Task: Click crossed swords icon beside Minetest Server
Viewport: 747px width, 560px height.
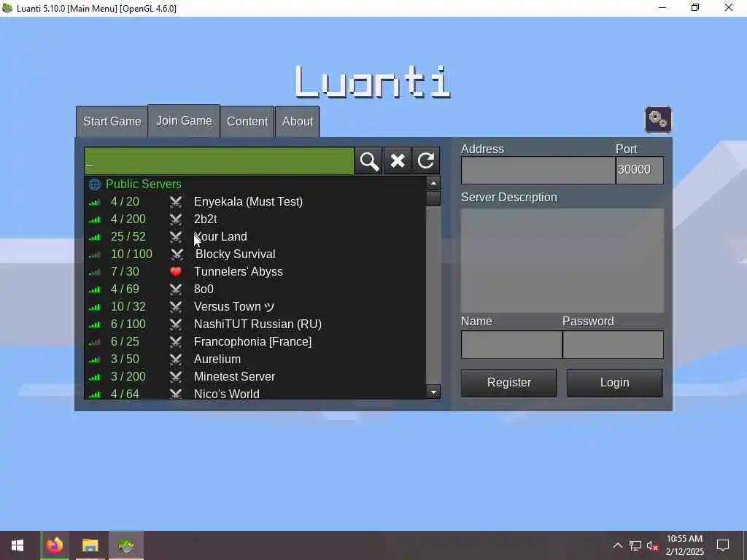Action: click(x=176, y=377)
